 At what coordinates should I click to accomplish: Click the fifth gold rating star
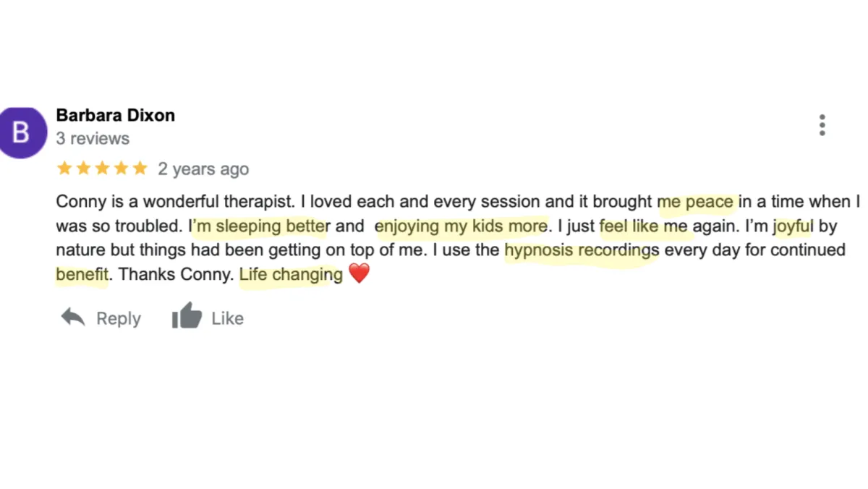click(140, 169)
